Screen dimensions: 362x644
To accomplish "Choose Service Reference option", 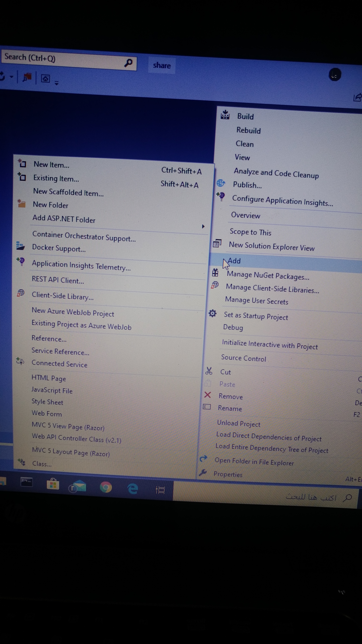I will tap(60, 351).
